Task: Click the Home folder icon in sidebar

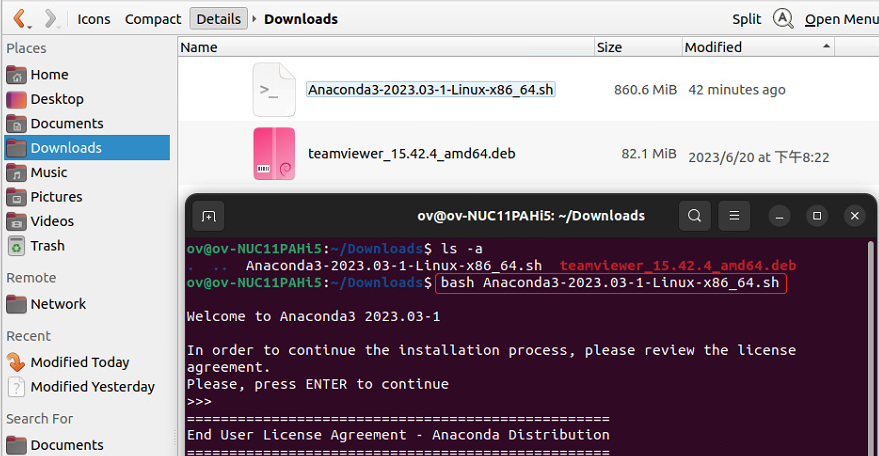Action: pos(16,75)
